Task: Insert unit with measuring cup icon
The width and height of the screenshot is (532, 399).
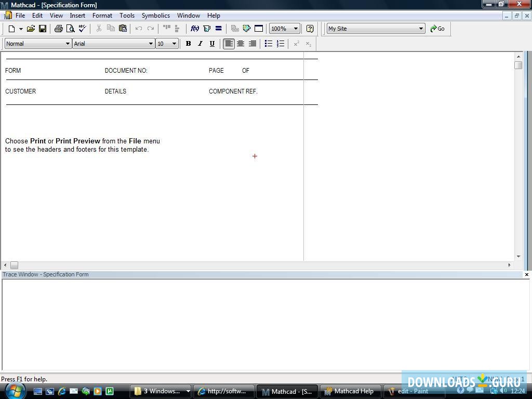Action: (207, 29)
